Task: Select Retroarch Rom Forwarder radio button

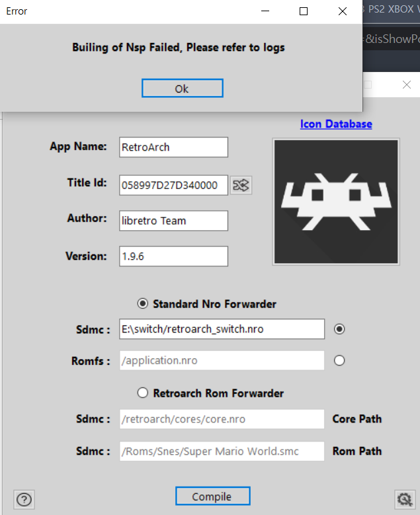Action: (x=143, y=393)
